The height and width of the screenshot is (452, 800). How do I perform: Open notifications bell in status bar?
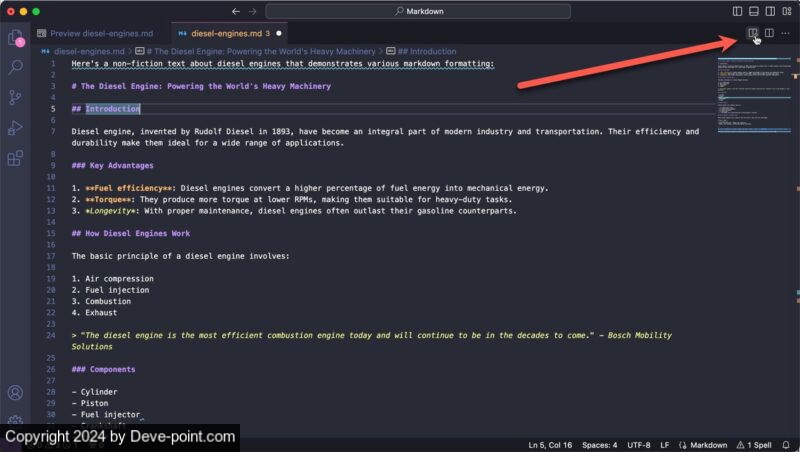(x=787, y=444)
